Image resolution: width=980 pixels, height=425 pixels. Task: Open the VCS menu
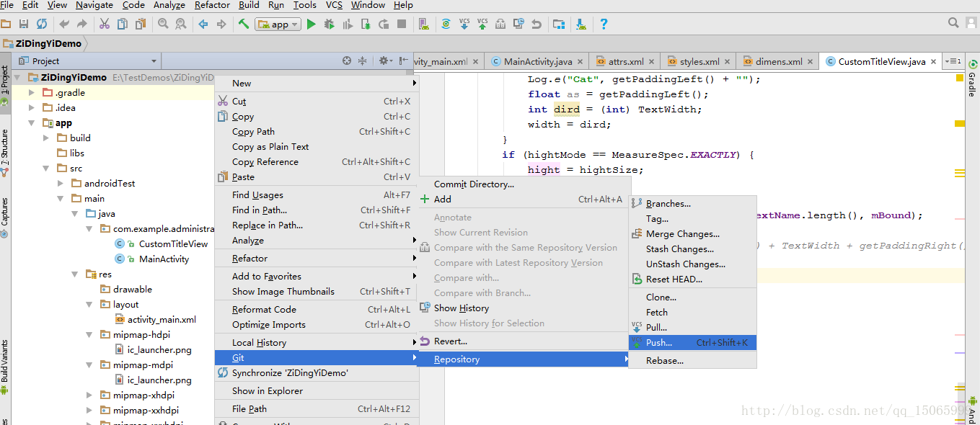[334, 5]
